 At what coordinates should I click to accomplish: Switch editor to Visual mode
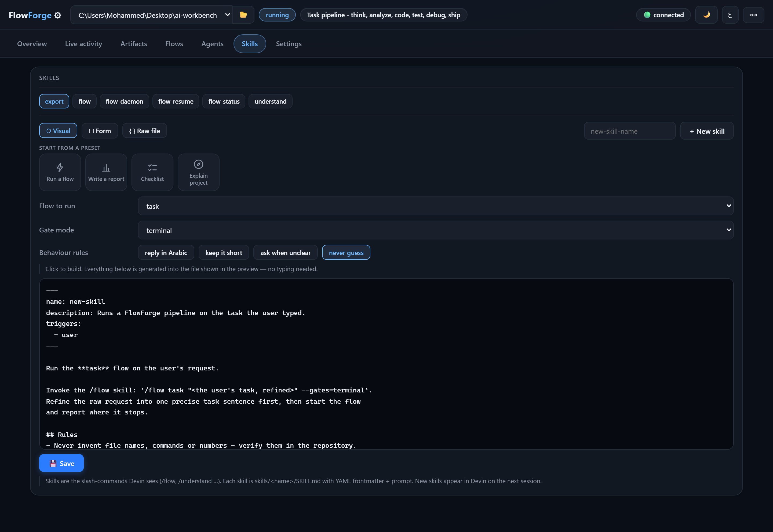(x=58, y=130)
